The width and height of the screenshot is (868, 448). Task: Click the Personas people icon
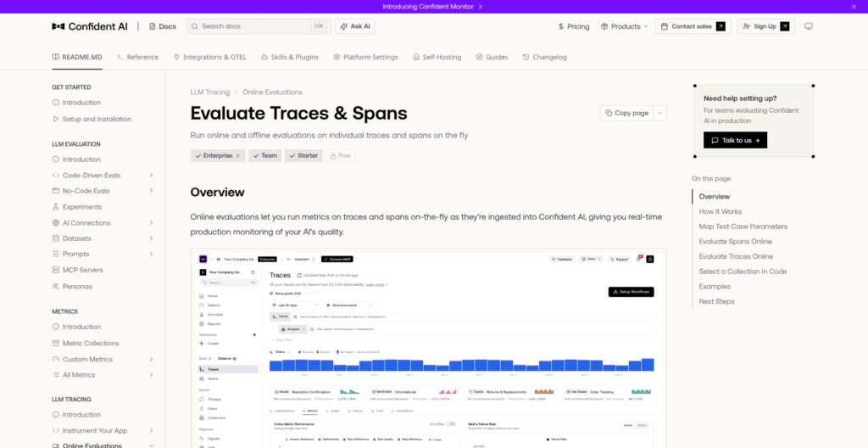tap(55, 287)
